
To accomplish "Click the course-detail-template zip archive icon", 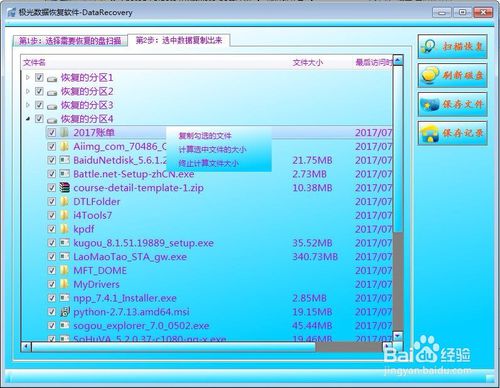I will click(x=64, y=187).
